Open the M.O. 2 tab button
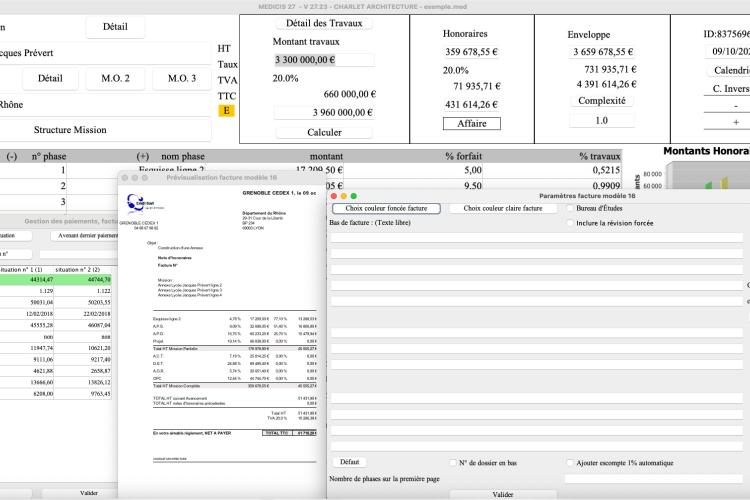Viewport: 750px width, 500px height. (115, 78)
